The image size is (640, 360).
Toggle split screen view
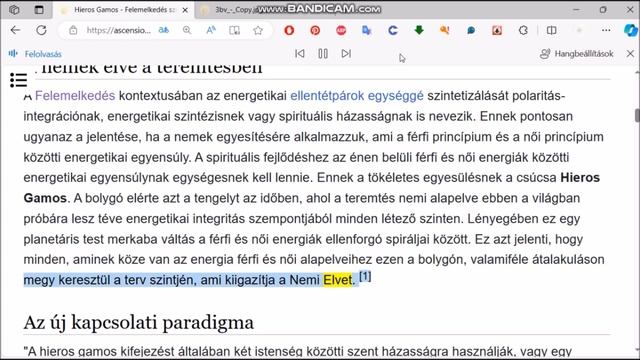[x=551, y=30]
